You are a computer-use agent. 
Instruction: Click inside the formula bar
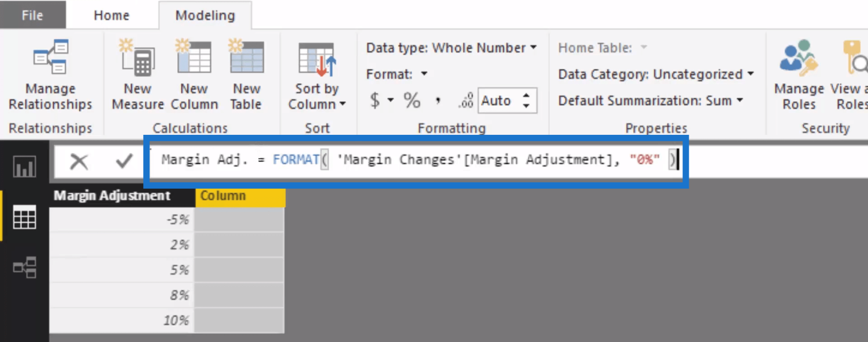tap(416, 161)
